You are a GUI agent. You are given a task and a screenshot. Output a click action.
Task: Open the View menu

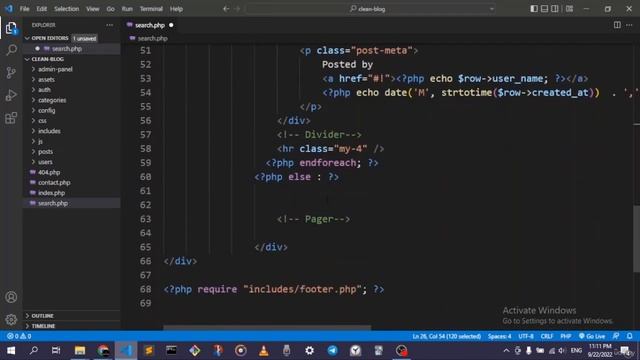coord(93,9)
